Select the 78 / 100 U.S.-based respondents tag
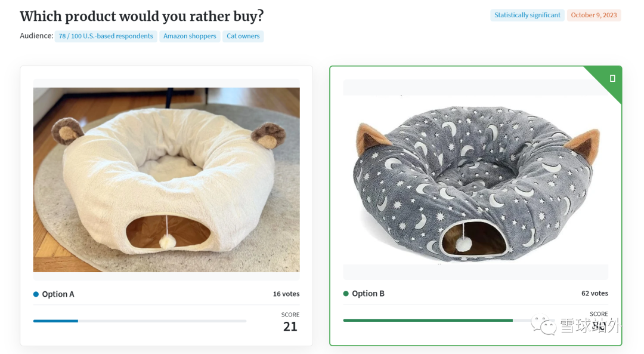 tap(106, 36)
